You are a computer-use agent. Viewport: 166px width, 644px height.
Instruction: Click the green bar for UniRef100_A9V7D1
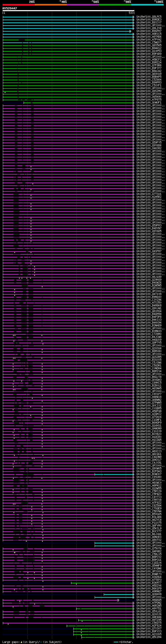105,609
